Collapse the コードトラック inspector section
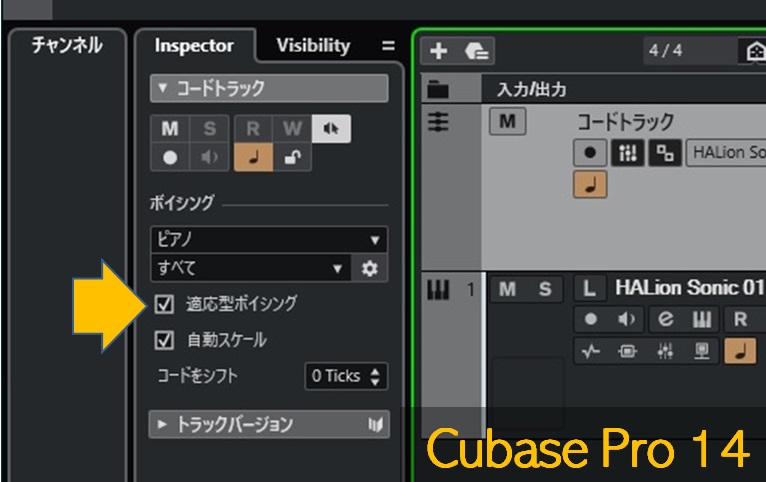 (x=269, y=88)
